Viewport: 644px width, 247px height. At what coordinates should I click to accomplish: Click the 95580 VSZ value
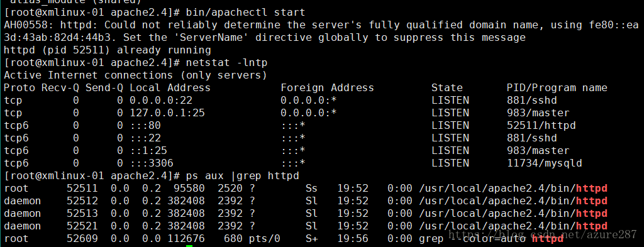coord(189,189)
